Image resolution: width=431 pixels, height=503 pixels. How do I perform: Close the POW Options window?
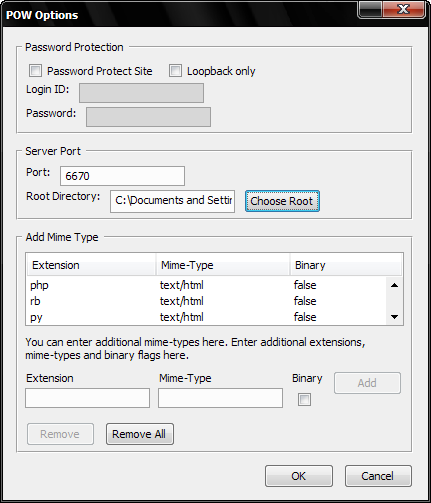click(404, 9)
